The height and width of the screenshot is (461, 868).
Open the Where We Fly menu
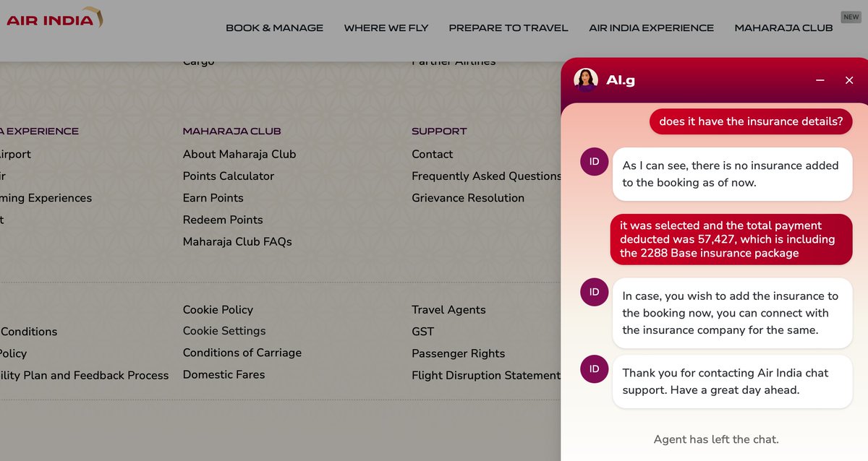[386, 28]
